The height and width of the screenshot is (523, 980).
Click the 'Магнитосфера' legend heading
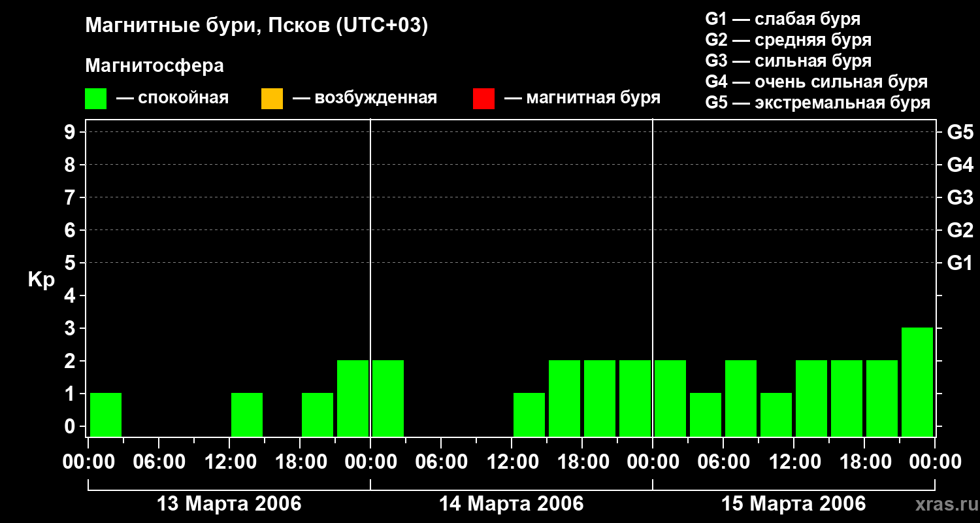pos(154,66)
